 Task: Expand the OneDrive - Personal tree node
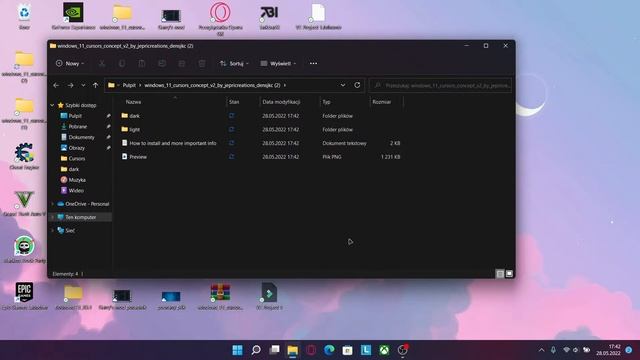52,204
